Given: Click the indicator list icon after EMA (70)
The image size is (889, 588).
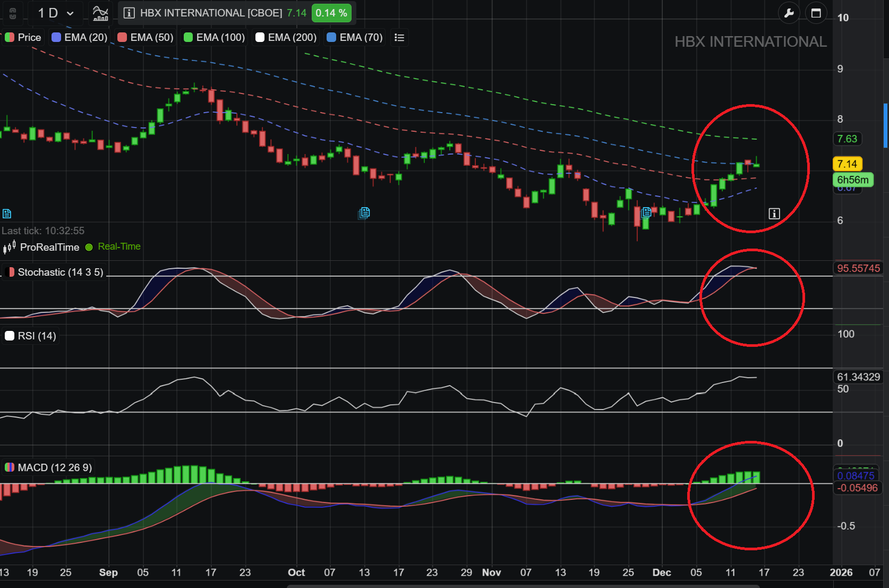Looking at the screenshot, I should click(x=400, y=37).
